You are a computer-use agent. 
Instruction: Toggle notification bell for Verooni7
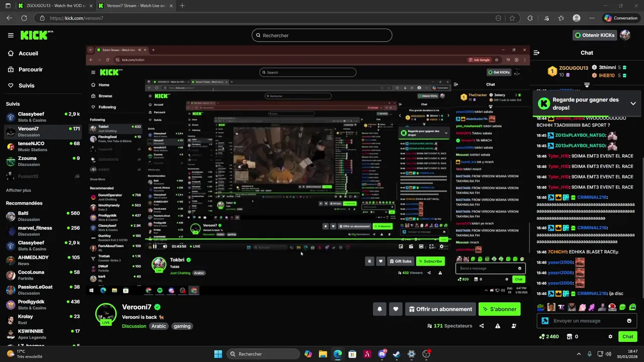(380, 309)
